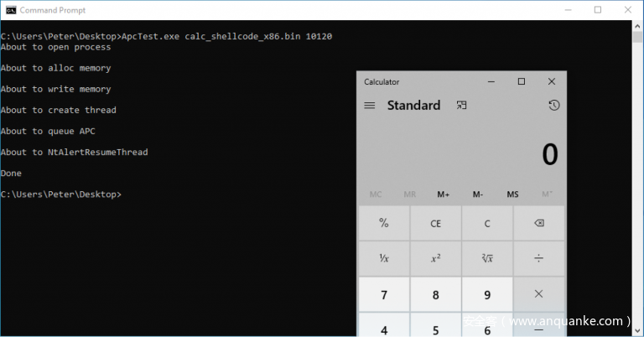644x337 pixels.
Task: Close the Calculator window
Action: click(x=552, y=81)
